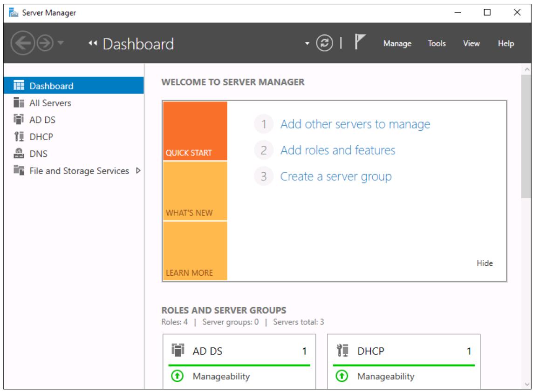
Task: Open Manageability in the AD DS tile
Action: [x=221, y=376]
